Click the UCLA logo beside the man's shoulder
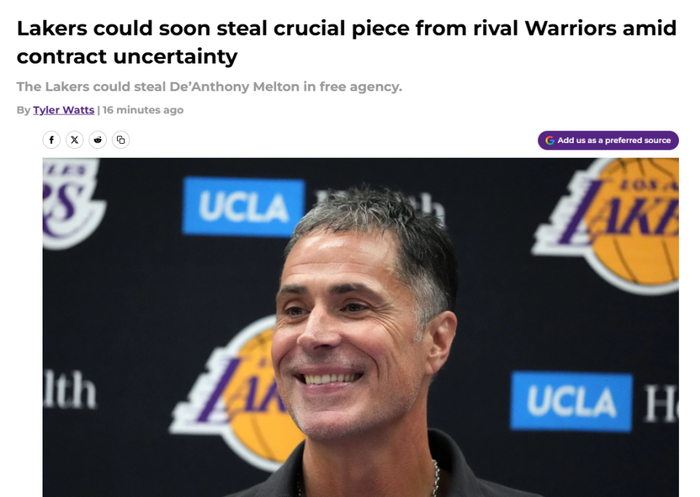700x497 pixels. [571, 401]
